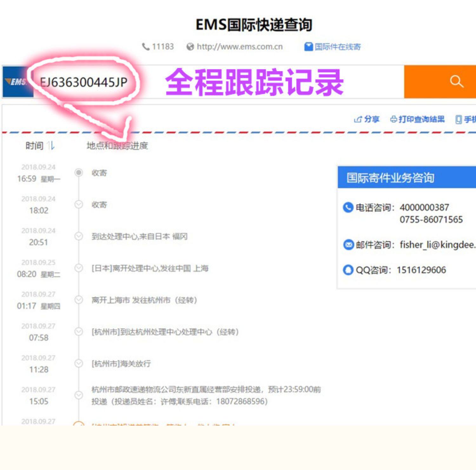Click the 20:51 timestamp
This screenshot has width=476, height=470.
point(38,242)
